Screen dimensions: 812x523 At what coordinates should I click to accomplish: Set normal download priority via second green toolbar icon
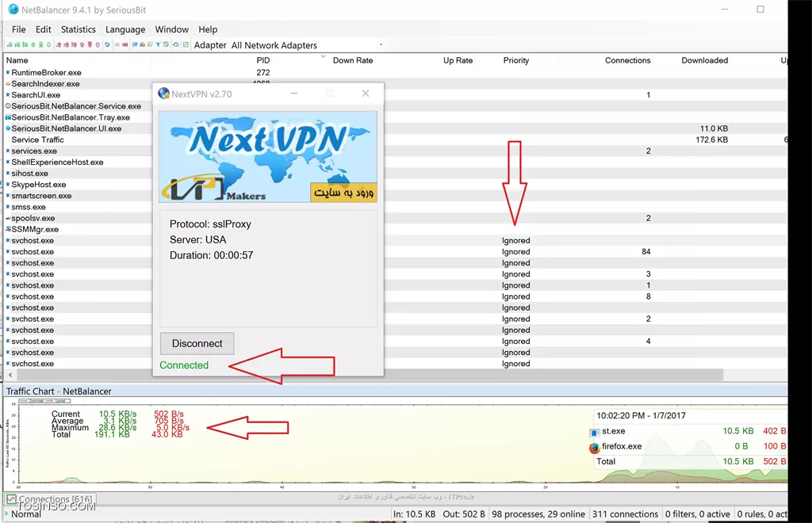click(17, 44)
